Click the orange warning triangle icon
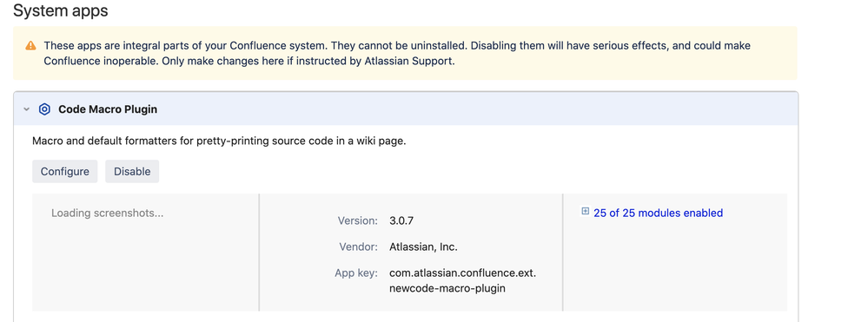The image size is (868, 322). point(31,46)
